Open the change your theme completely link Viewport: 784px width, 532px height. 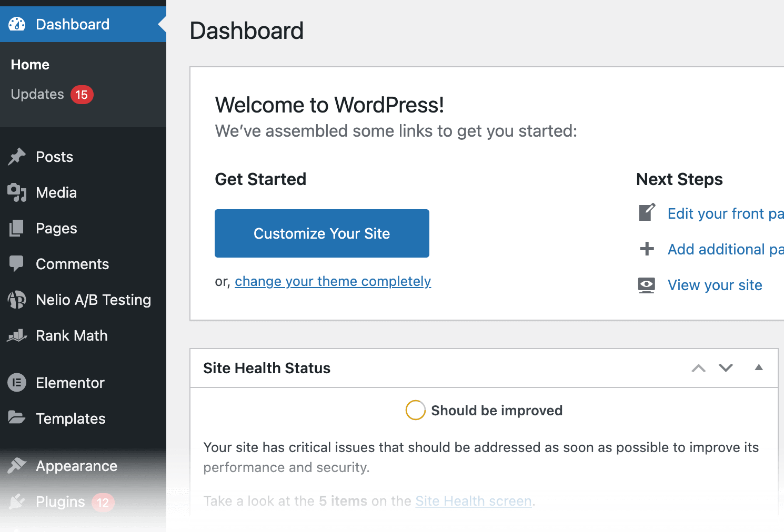tap(333, 281)
